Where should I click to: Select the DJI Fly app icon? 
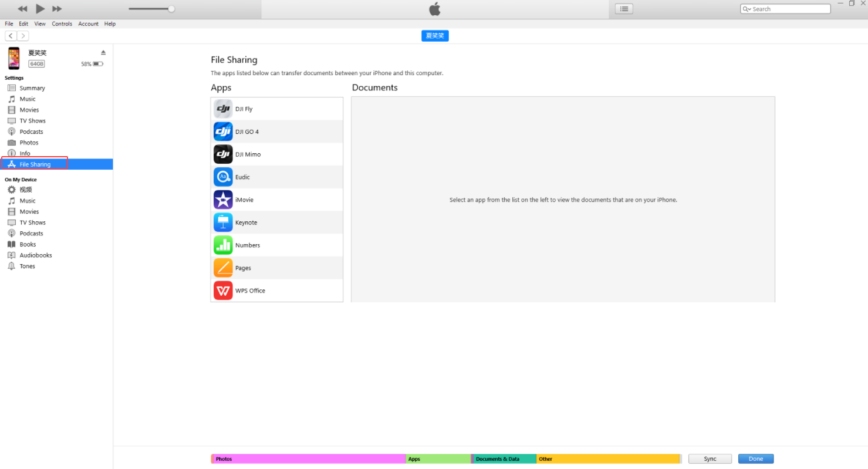223,109
